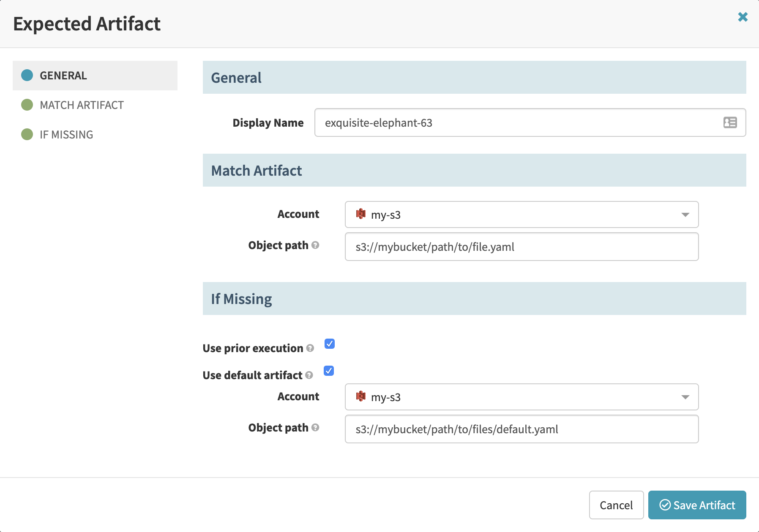This screenshot has width=759, height=532.
Task: Click the Object path field containing file.yaml
Action: [x=521, y=247]
